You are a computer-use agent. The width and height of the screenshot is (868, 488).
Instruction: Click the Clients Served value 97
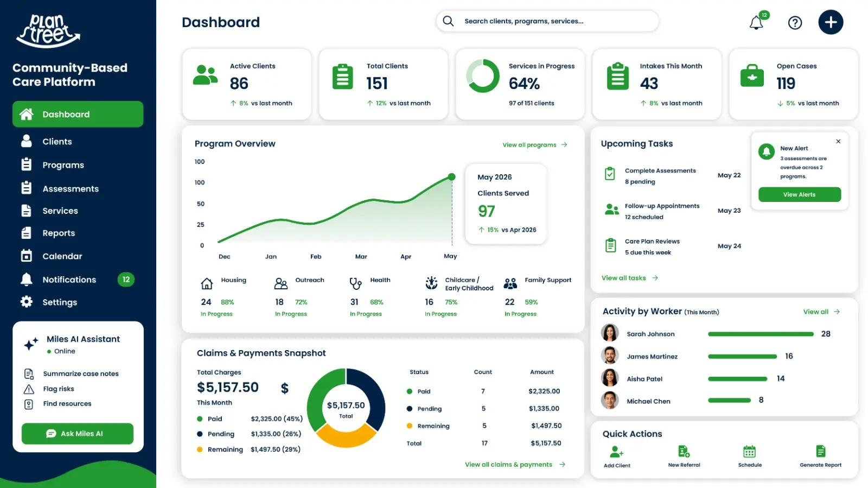click(x=487, y=211)
